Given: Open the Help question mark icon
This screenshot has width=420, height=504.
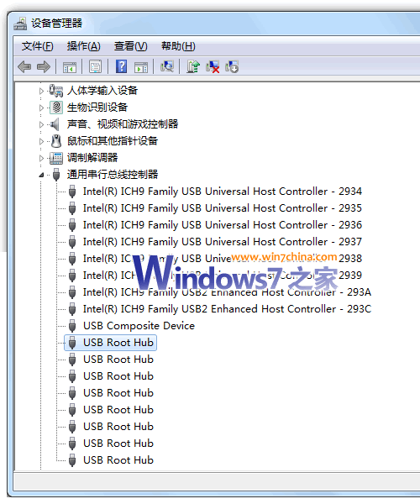Looking at the screenshot, I should click(121, 66).
